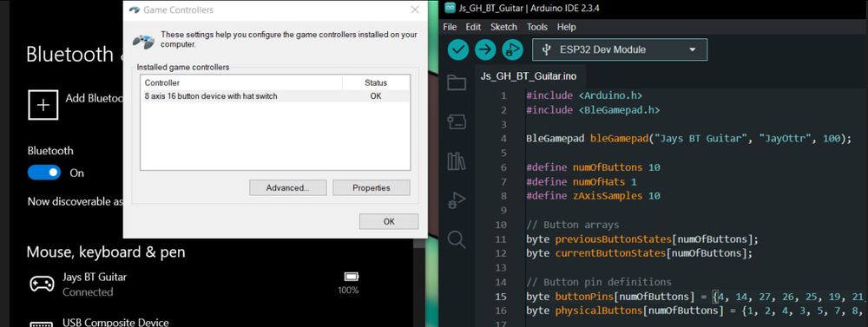Click the Add Bluetooth device label
This screenshot has width=868, height=327.
(94, 98)
